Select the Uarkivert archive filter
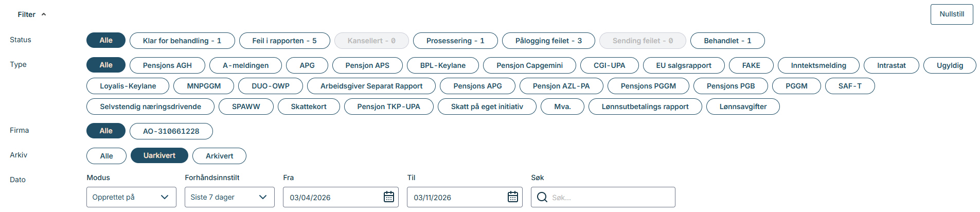This screenshot has width=980, height=212. coord(159,155)
